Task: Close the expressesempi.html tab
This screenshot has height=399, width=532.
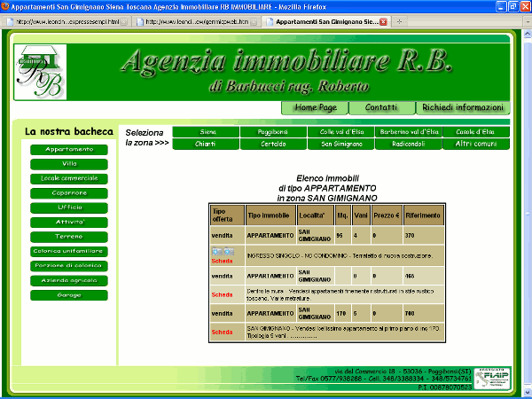Action: point(124,21)
